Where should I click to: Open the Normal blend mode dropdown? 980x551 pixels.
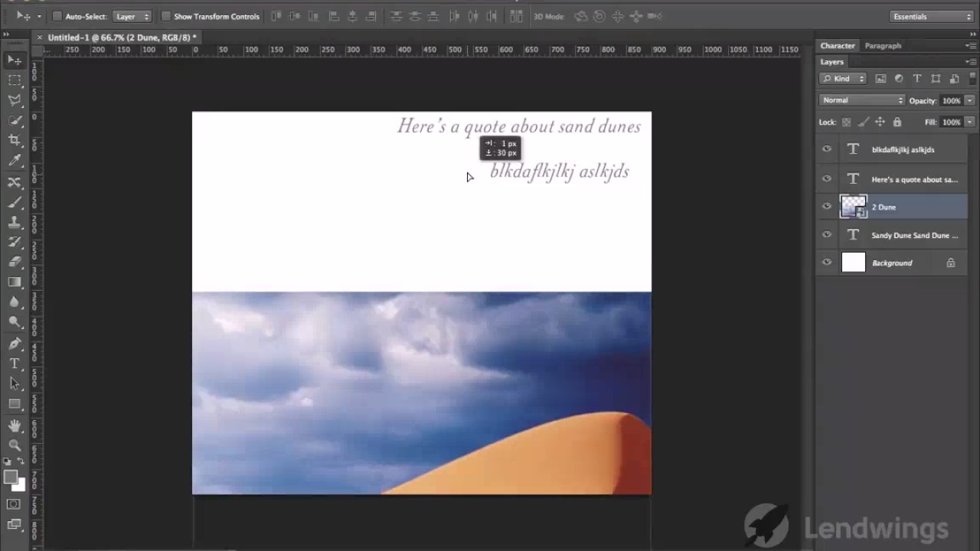pyautogui.click(x=862, y=100)
